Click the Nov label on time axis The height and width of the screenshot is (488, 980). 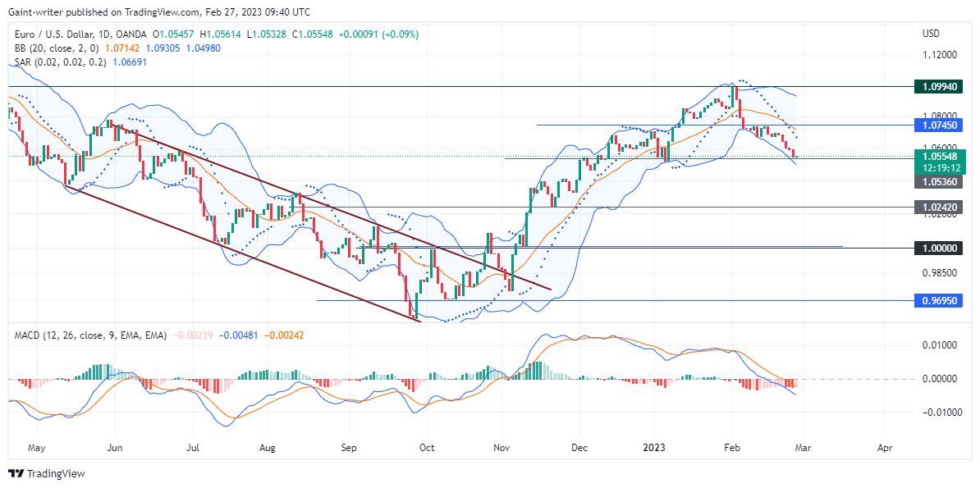(x=501, y=448)
